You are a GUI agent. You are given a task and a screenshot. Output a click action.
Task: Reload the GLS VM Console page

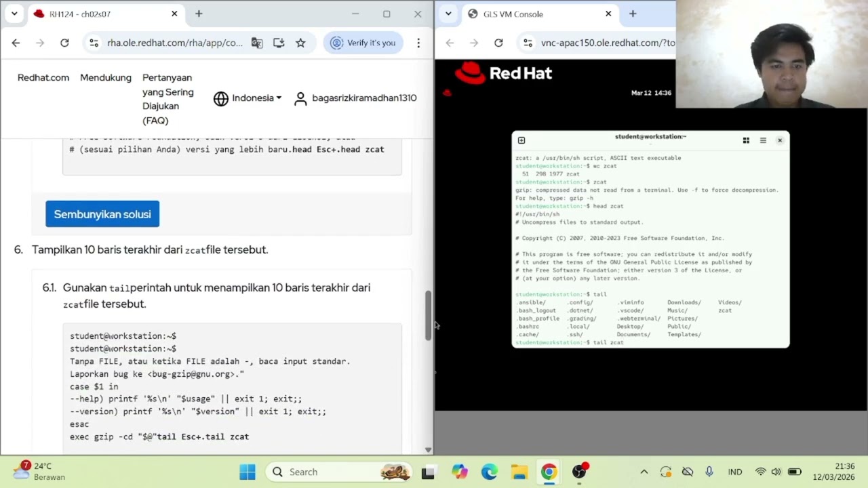(498, 43)
